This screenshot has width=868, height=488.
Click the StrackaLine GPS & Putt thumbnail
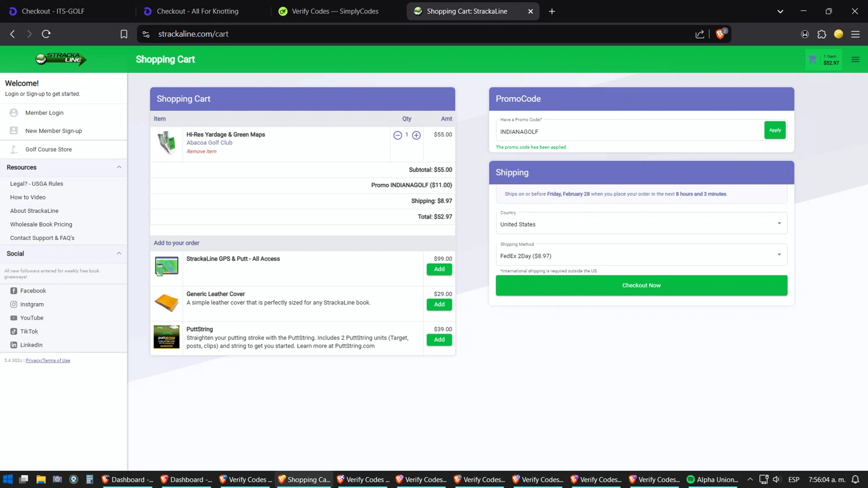(x=167, y=267)
